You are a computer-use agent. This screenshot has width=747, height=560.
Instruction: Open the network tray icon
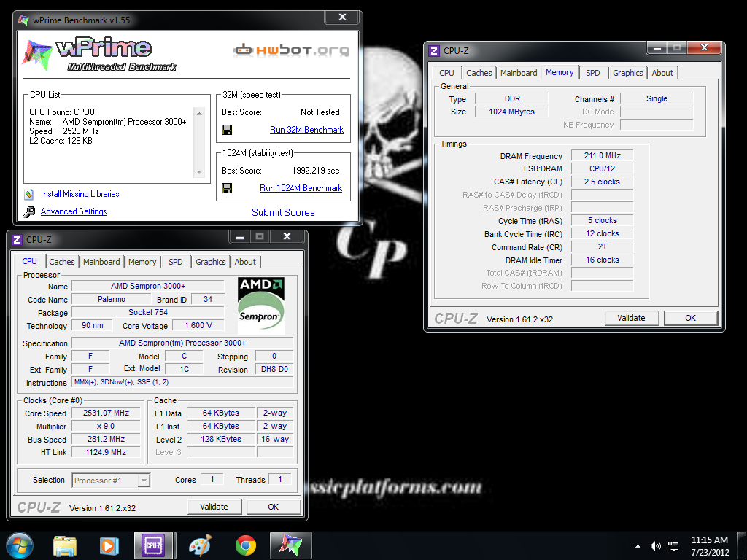pos(673,546)
